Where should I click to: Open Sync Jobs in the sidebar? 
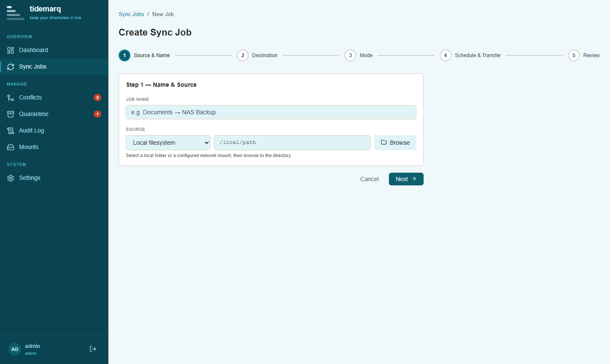coord(54,66)
